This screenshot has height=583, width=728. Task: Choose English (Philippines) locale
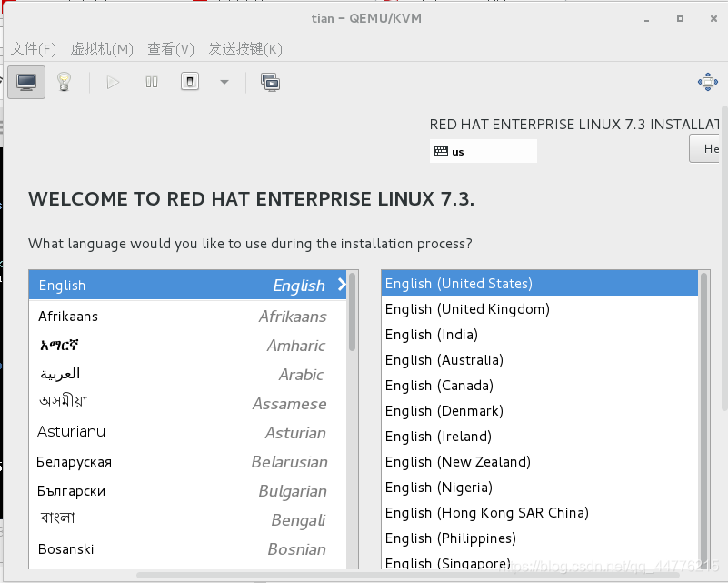tap(540, 538)
